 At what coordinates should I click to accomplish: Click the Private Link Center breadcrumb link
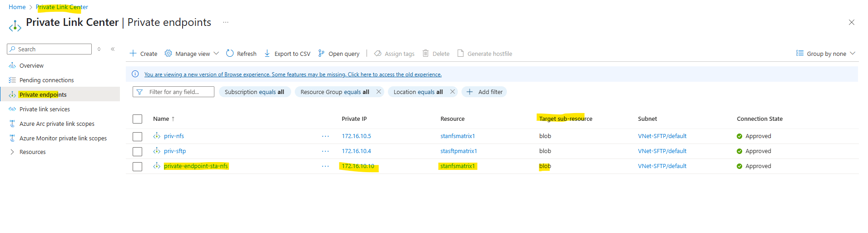coord(62,7)
